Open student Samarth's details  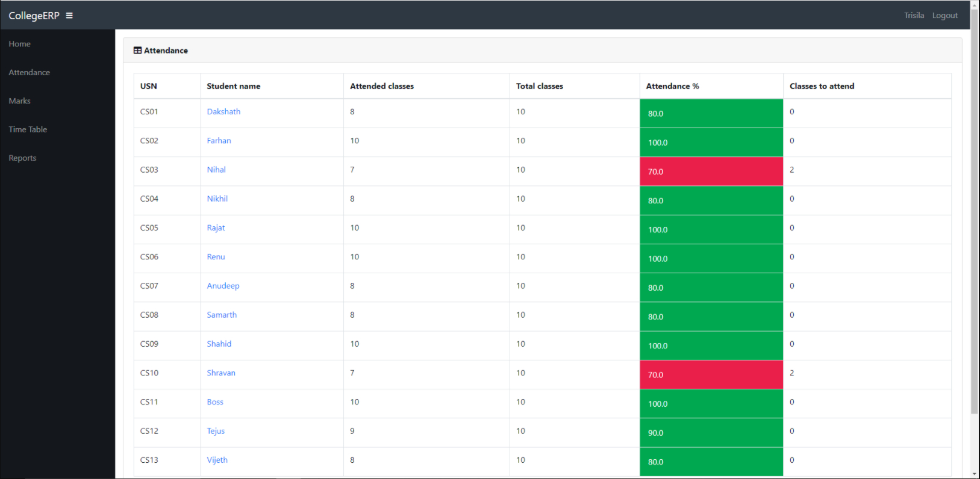[222, 315]
